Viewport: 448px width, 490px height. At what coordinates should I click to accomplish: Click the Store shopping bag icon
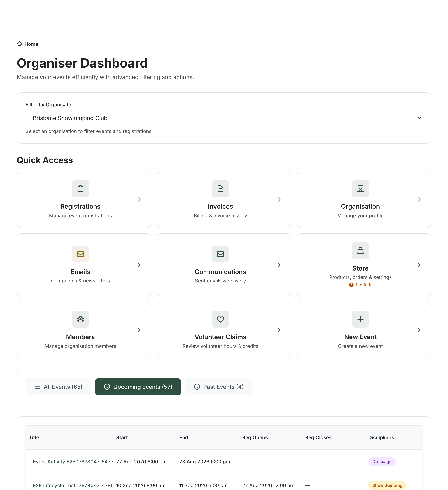coord(360,251)
